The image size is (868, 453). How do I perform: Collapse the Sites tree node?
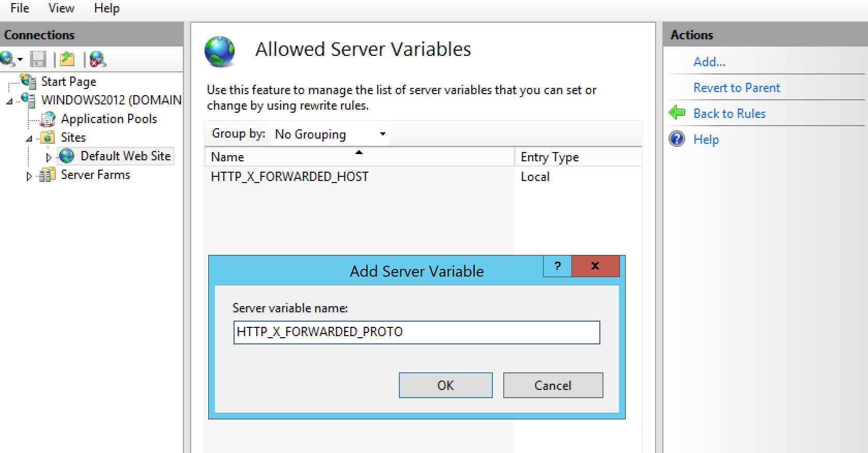click(x=29, y=139)
